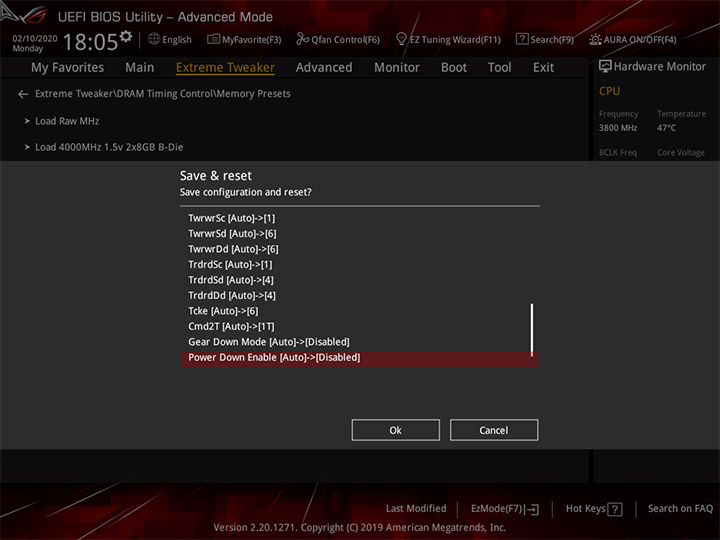Click the Core Voltage label
The image size is (720, 540).
pos(681,152)
